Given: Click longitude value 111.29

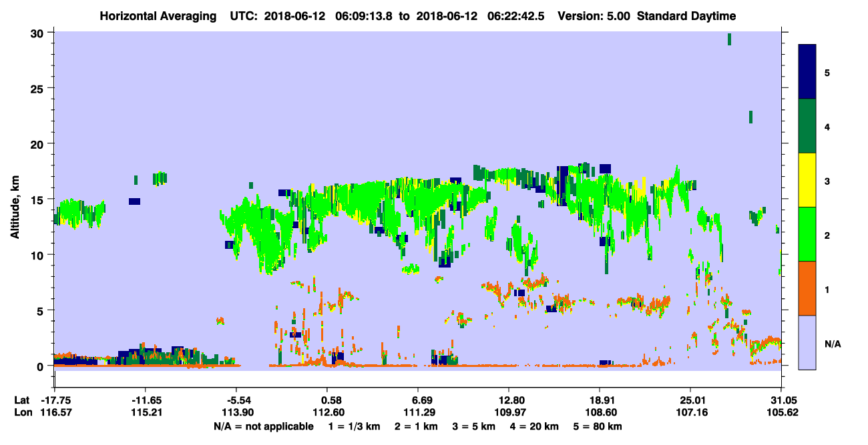Looking at the screenshot, I should tap(418, 412).
